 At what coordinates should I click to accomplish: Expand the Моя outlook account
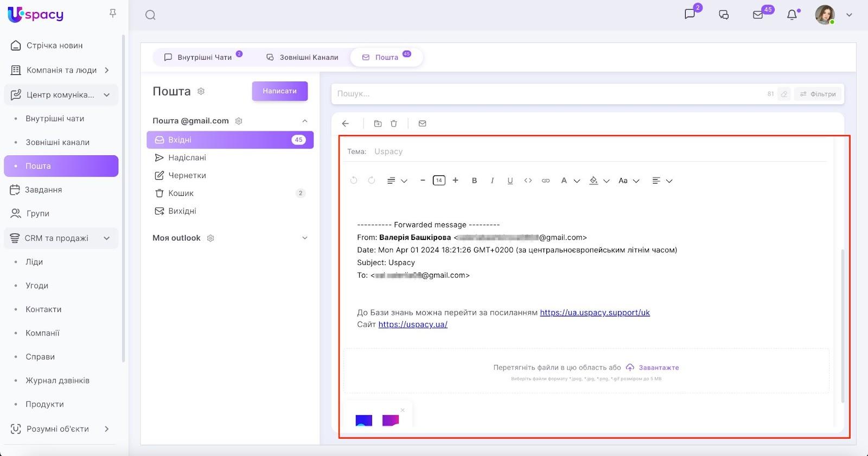[x=304, y=238]
